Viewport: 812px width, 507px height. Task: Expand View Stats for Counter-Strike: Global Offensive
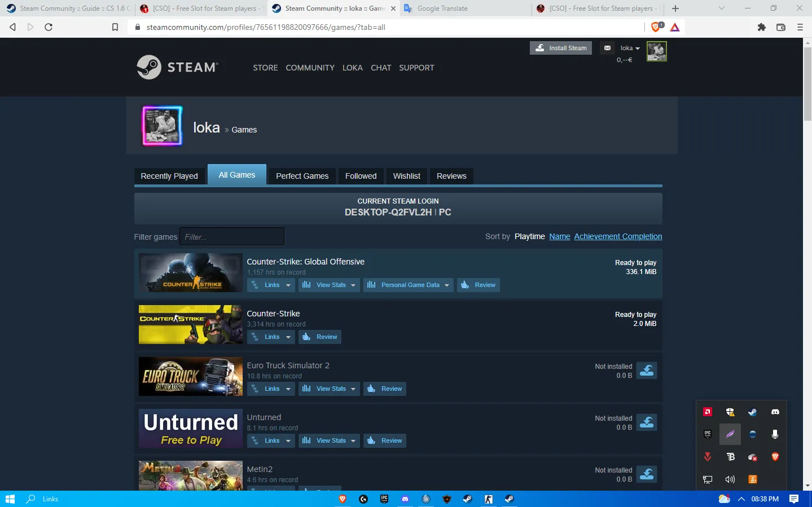tap(329, 285)
